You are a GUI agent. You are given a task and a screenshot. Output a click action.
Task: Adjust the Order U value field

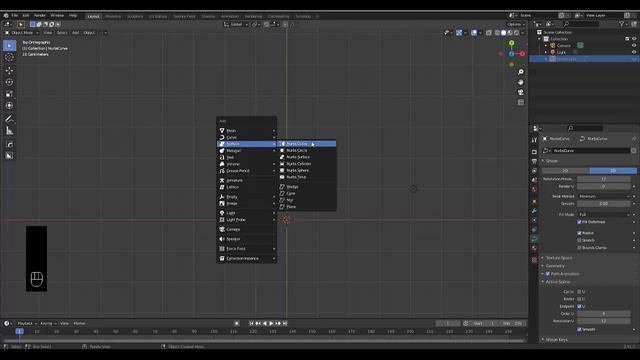(x=604, y=314)
